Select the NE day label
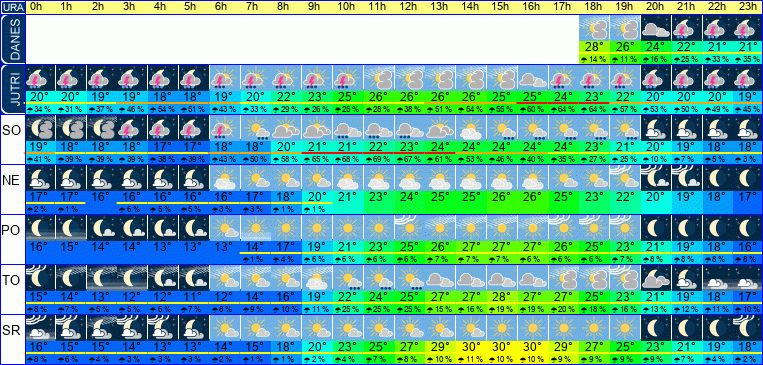This screenshot has width=763, height=365. pyautogui.click(x=12, y=181)
